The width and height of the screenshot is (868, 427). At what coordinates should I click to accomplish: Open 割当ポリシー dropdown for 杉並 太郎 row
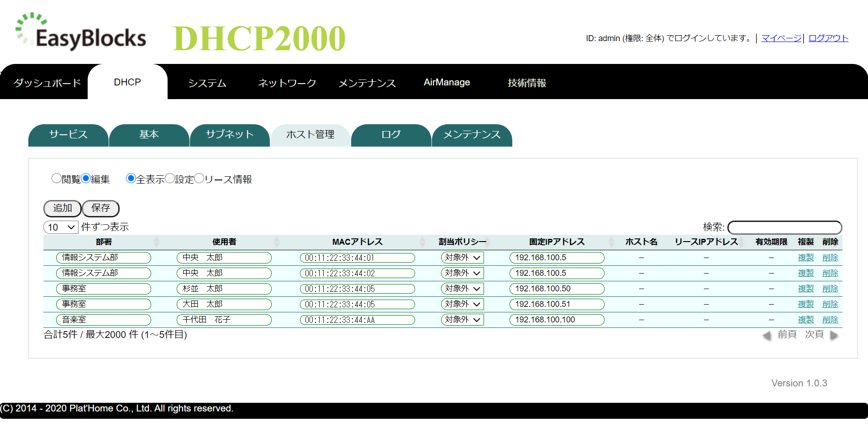[462, 289]
